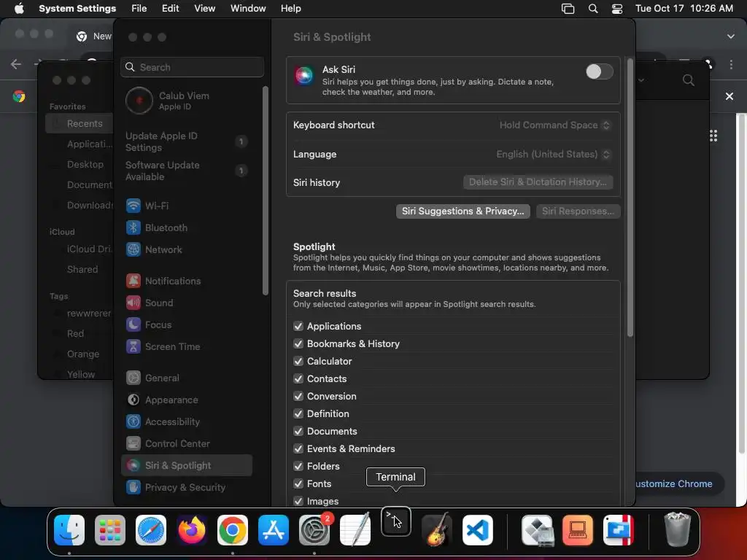Select Focus in the sidebar
The height and width of the screenshot is (560, 747).
187,324
